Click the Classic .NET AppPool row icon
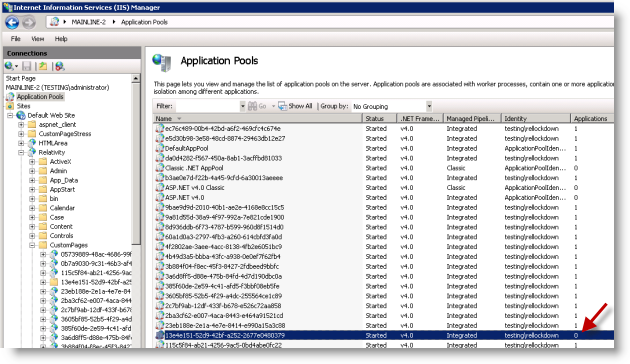The image size is (630, 364). [160, 168]
